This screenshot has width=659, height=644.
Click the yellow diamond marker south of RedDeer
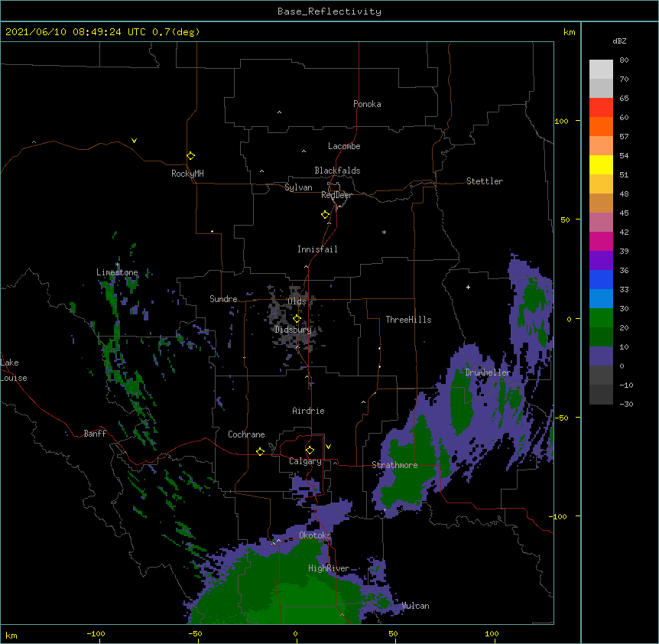(326, 215)
